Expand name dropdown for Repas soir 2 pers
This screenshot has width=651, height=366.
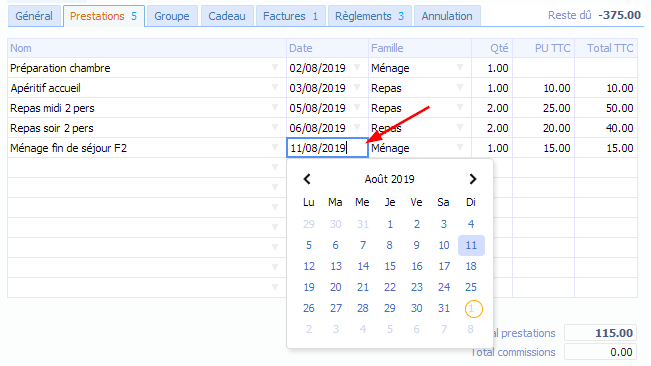(275, 127)
